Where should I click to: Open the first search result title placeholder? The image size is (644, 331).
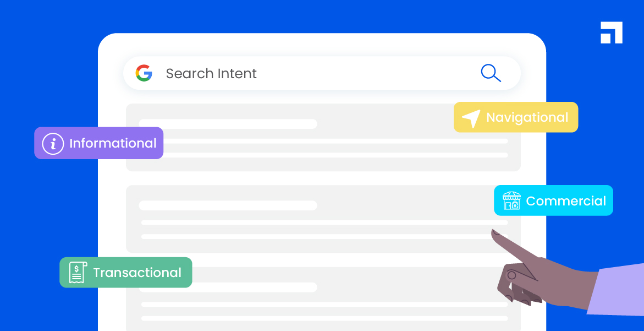[x=228, y=124]
